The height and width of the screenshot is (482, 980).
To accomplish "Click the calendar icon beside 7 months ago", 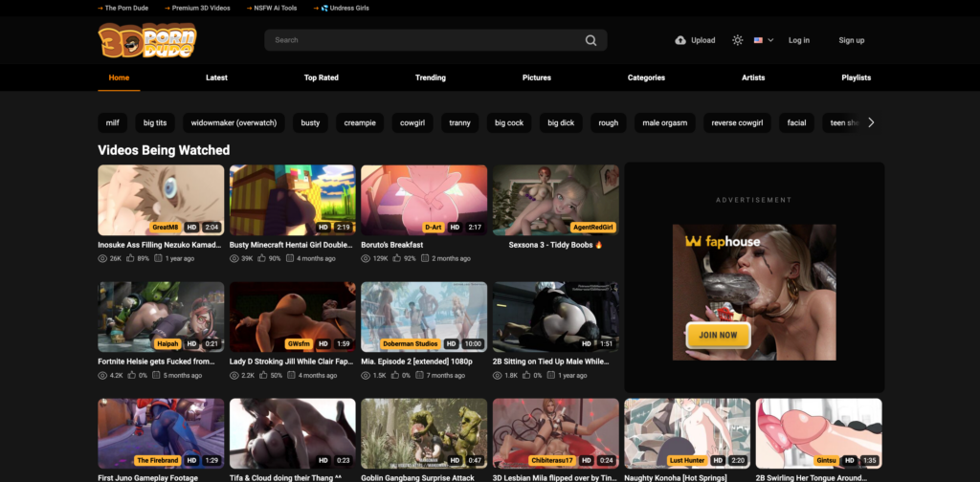I will click(x=421, y=376).
